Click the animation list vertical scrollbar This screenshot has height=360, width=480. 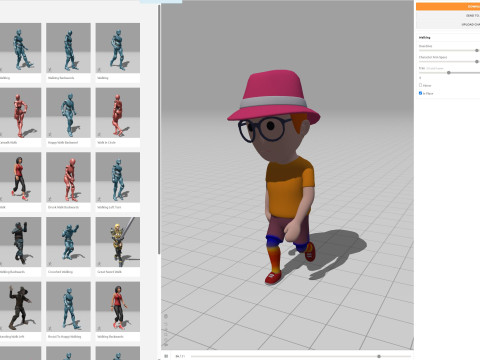tap(159, 130)
